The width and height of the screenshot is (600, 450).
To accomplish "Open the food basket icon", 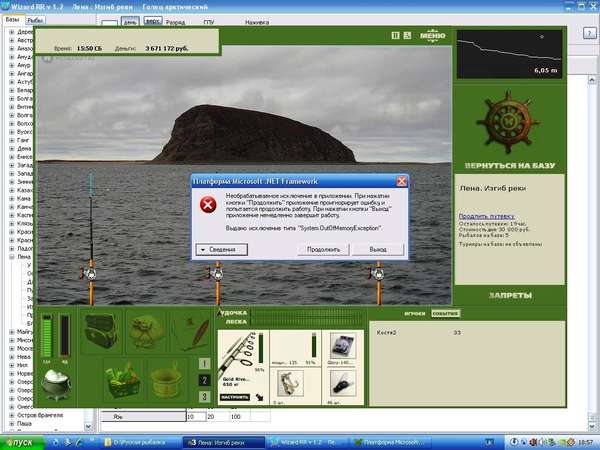I will (123, 380).
